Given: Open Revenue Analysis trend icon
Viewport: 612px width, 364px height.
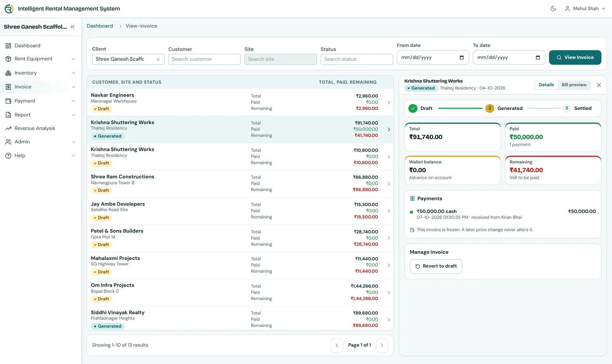Looking at the screenshot, I should (8, 128).
